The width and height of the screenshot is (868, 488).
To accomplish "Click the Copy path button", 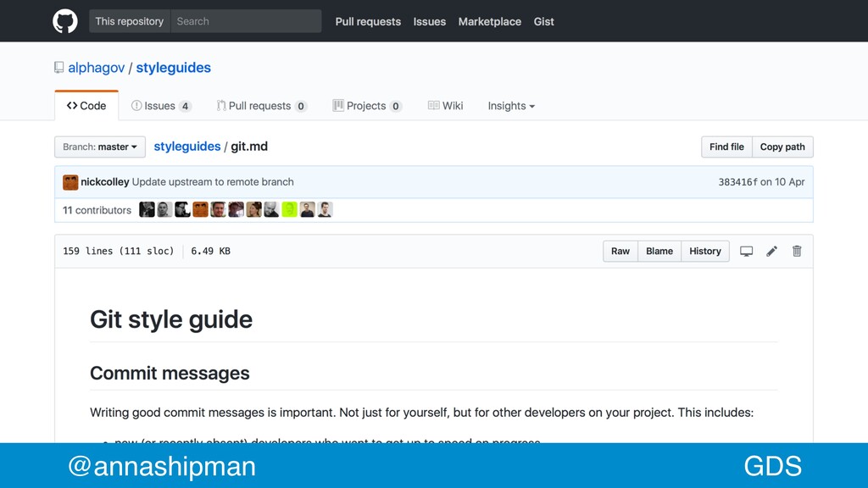I will [782, 147].
